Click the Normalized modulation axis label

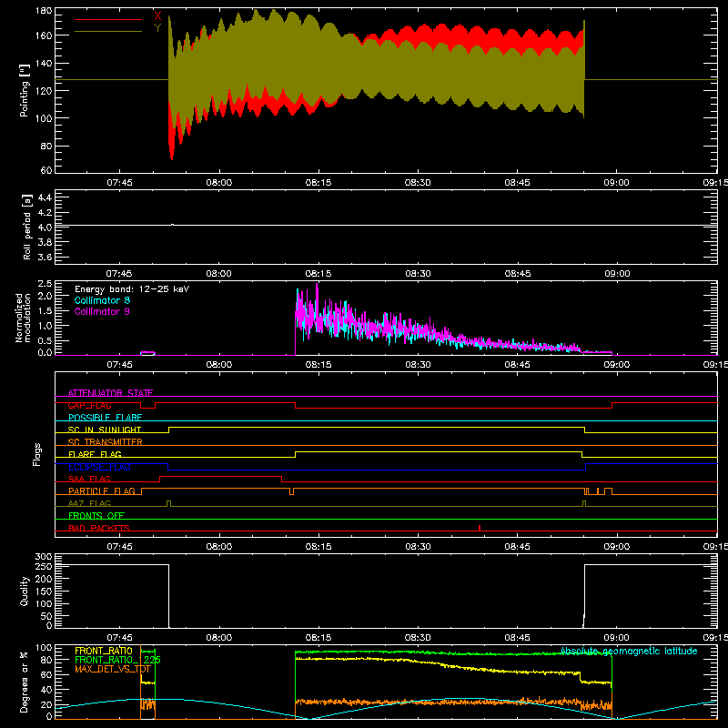point(23,318)
